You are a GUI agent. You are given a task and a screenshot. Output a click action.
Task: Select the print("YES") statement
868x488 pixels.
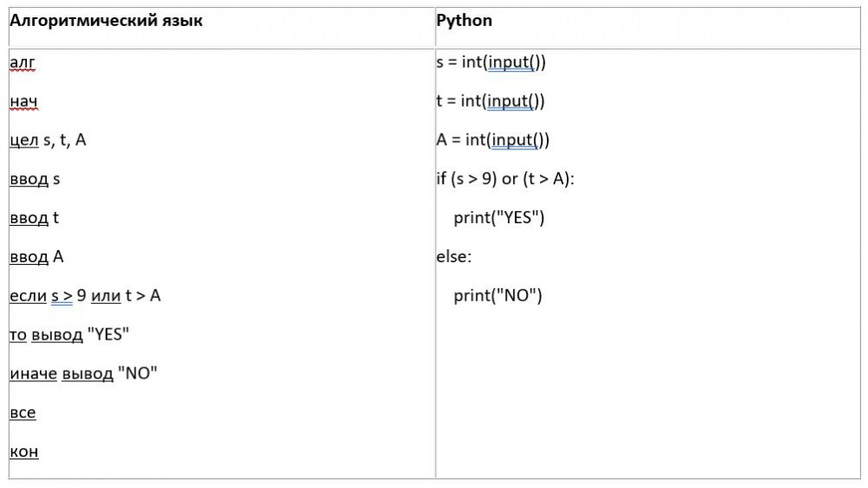point(499,218)
